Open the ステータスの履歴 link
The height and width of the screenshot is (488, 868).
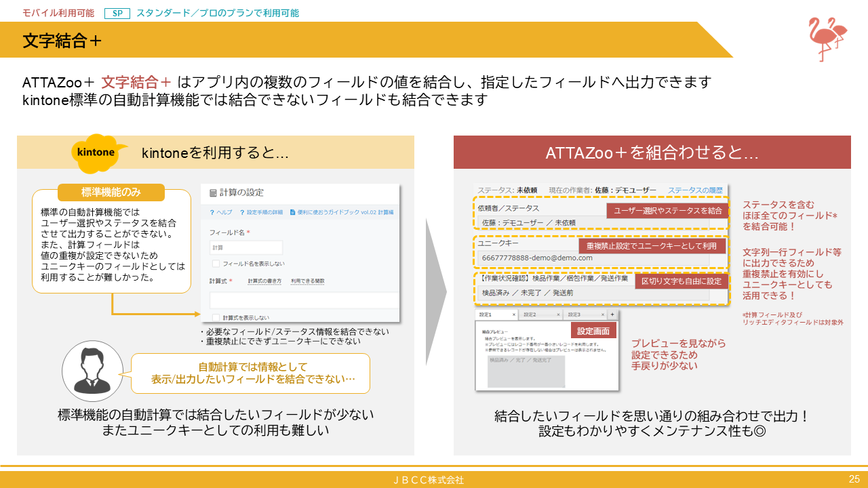pyautogui.click(x=694, y=190)
